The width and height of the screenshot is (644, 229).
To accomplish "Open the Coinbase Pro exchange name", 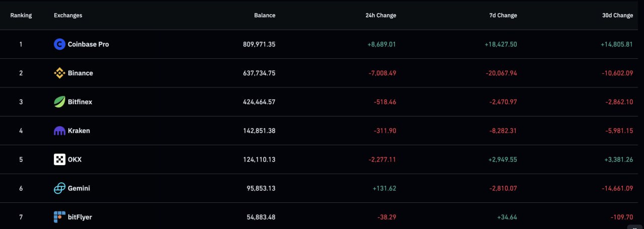I will click(89, 44).
